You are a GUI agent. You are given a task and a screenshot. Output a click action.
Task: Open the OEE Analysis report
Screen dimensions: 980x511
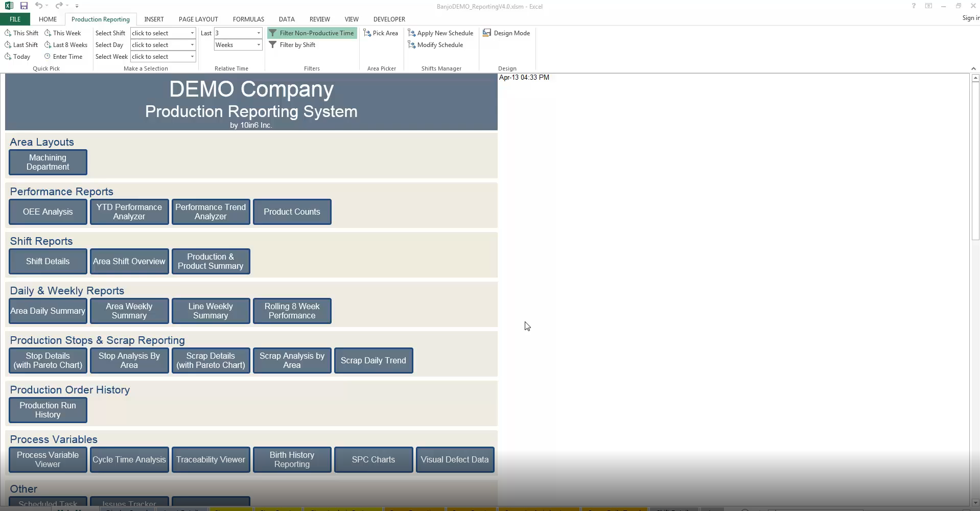(x=48, y=212)
